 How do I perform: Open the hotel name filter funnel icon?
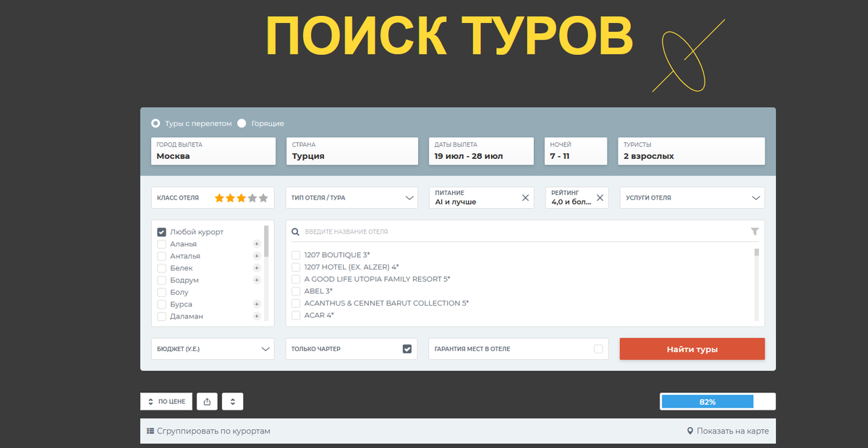pos(755,231)
